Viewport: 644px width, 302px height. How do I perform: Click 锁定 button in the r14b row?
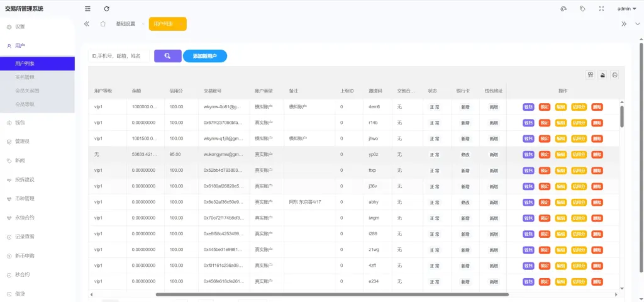pyautogui.click(x=545, y=123)
